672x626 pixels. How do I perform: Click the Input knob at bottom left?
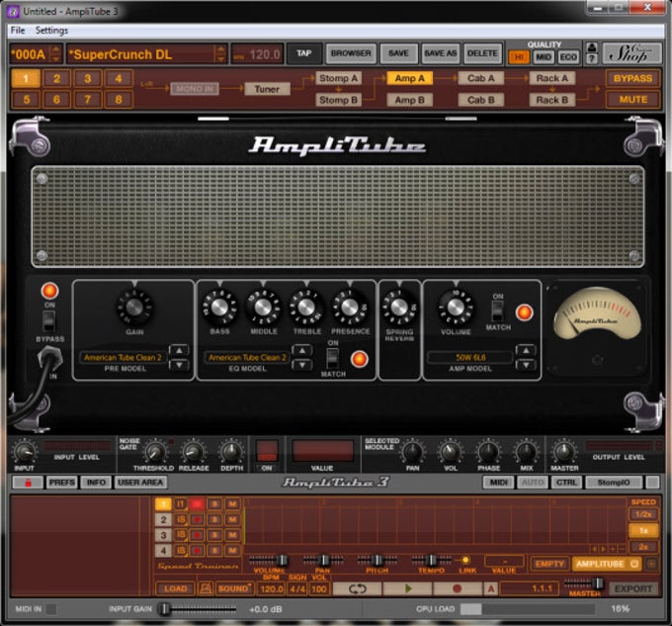tap(24, 452)
